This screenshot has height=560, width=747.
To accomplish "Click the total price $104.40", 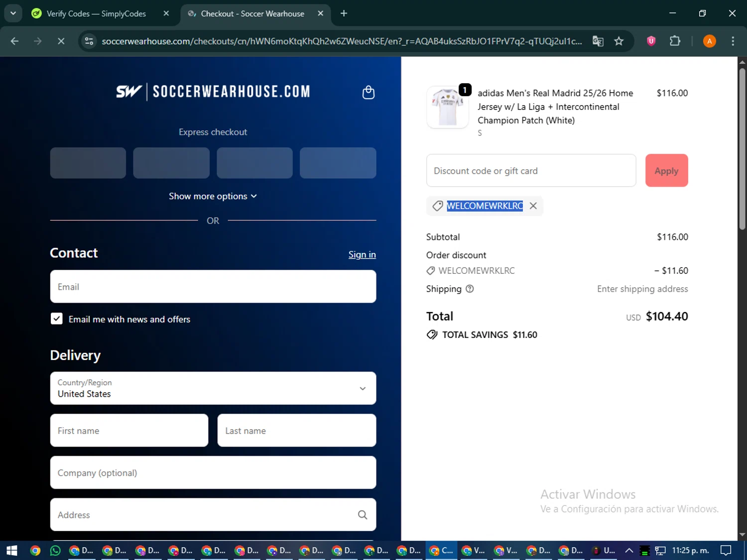I will 667,316.
